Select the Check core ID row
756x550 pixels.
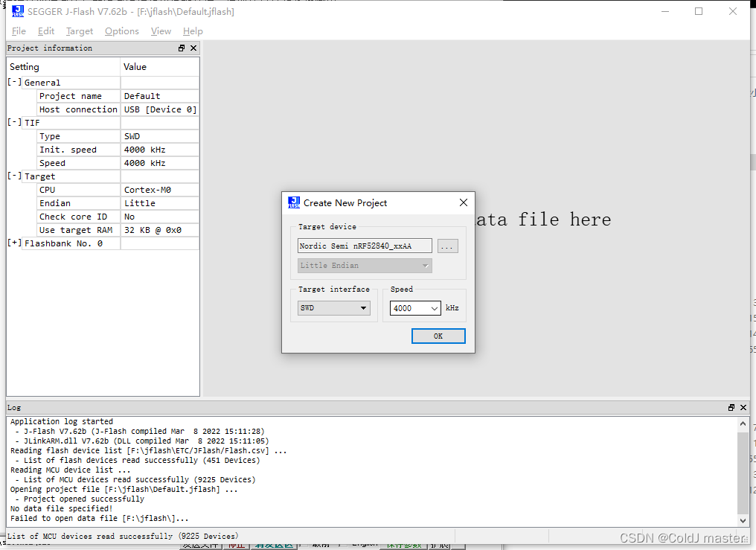pyautogui.click(x=118, y=217)
